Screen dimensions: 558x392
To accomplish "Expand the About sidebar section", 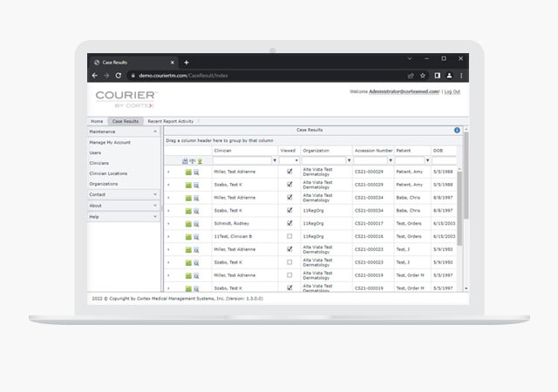I will click(155, 206).
